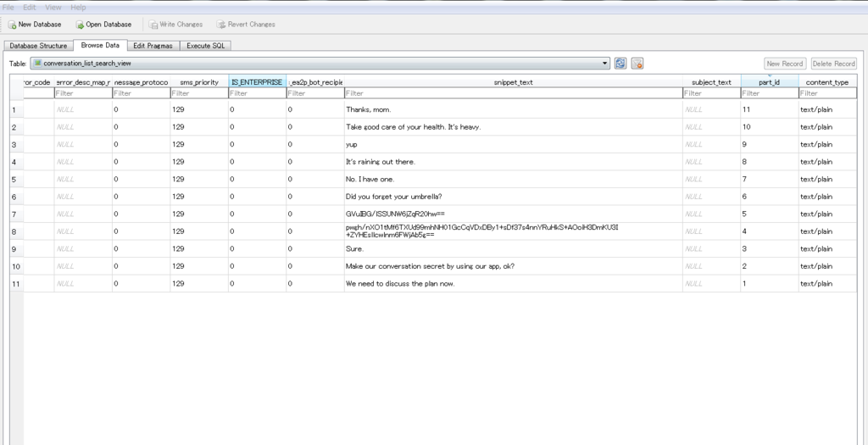Select the cell 'Thanks, mom.'

(x=513, y=109)
